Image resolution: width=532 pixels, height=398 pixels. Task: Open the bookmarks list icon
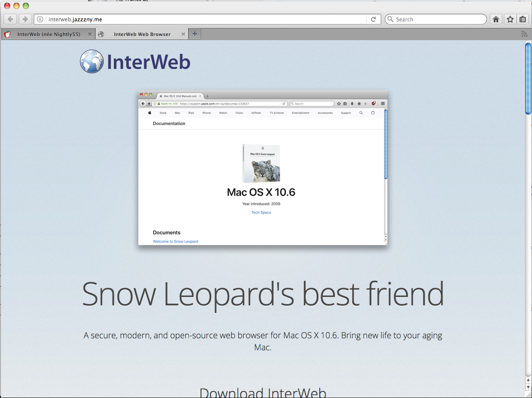pos(523,19)
